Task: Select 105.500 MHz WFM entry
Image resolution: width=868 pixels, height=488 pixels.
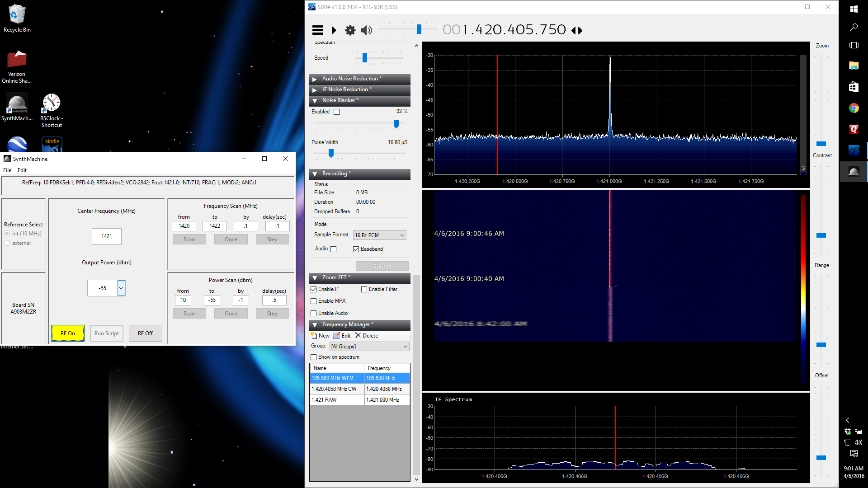Action: click(x=360, y=378)
